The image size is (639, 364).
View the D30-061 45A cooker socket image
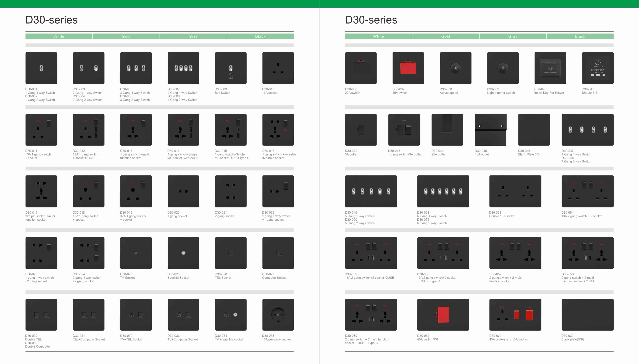coord(515,314)
